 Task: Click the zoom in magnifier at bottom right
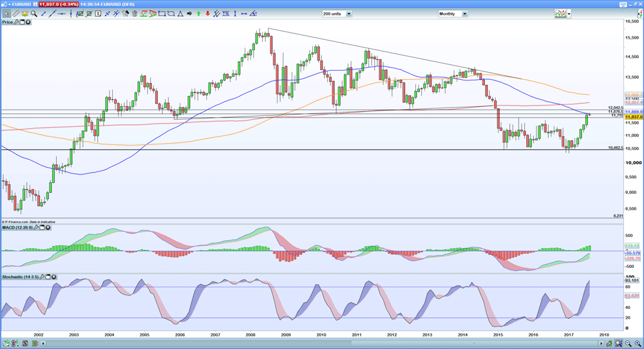coord(638,343)
